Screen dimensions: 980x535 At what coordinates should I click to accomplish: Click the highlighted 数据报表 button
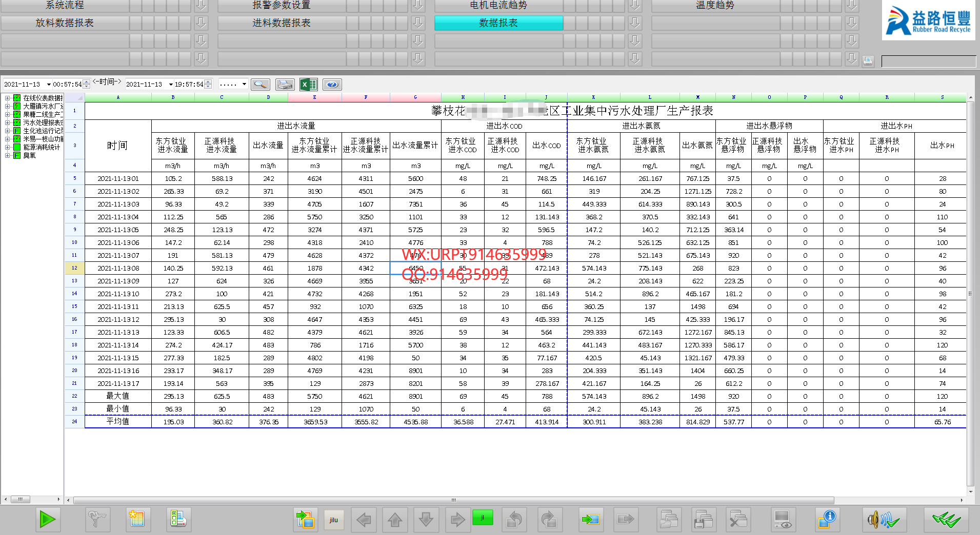(x=498, y=23)
